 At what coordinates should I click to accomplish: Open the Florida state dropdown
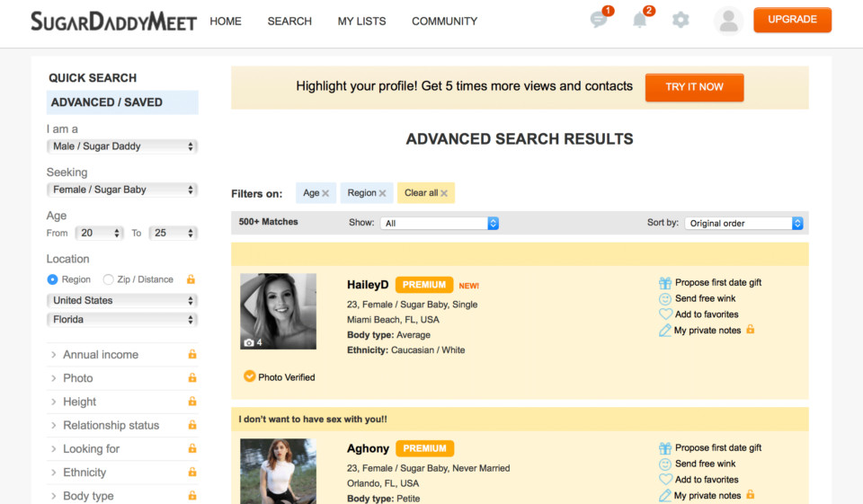(122, 320)
